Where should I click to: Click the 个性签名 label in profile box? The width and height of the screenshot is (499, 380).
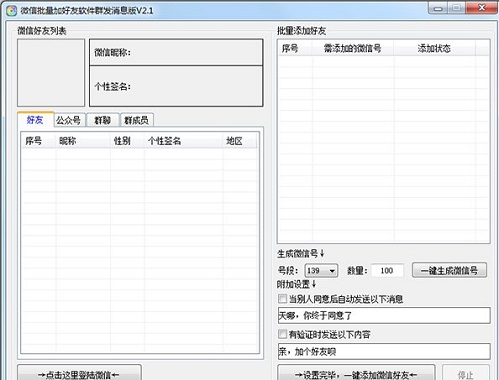(x=113, y=87)
